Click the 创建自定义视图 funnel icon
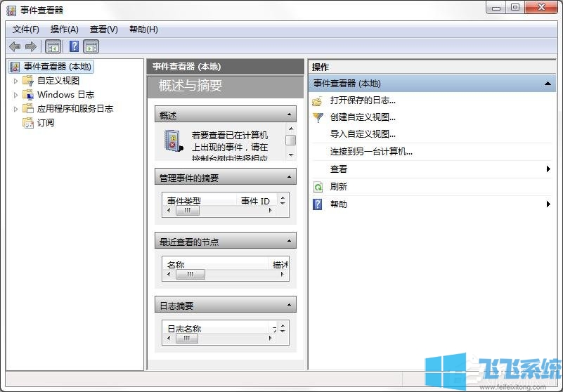 tap(318, 117)
